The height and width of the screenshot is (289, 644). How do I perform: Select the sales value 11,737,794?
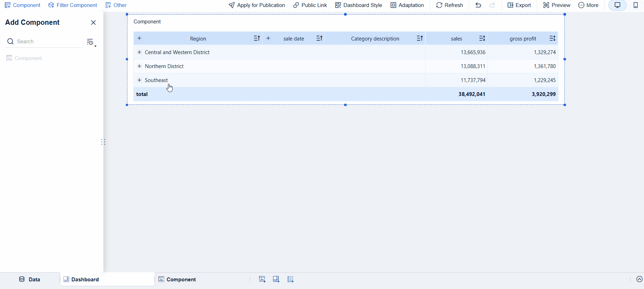pos(473,80)
